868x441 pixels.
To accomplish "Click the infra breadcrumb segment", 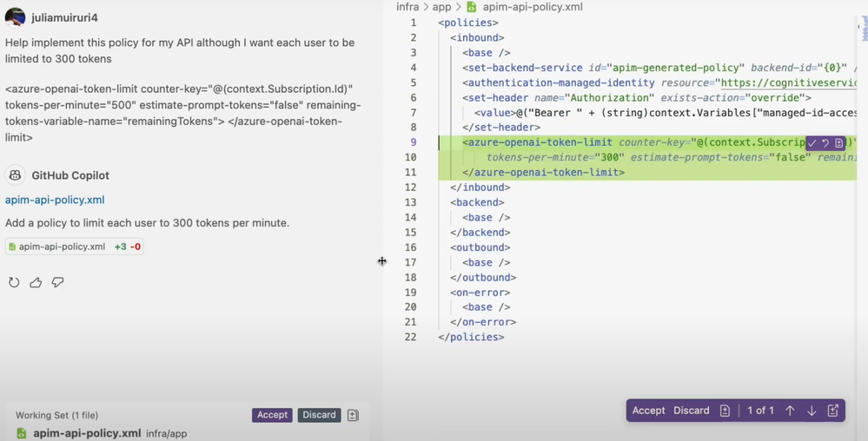I will (x=407, y=7).
